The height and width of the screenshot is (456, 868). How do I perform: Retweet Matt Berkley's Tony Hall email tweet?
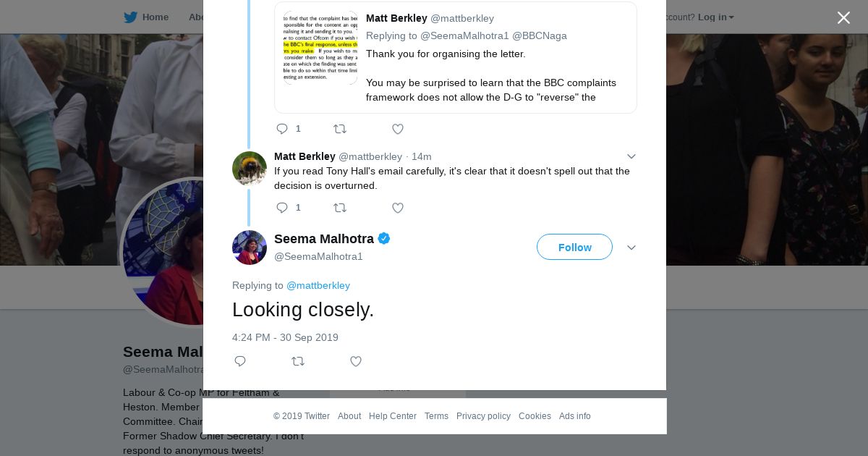(340, 208)
